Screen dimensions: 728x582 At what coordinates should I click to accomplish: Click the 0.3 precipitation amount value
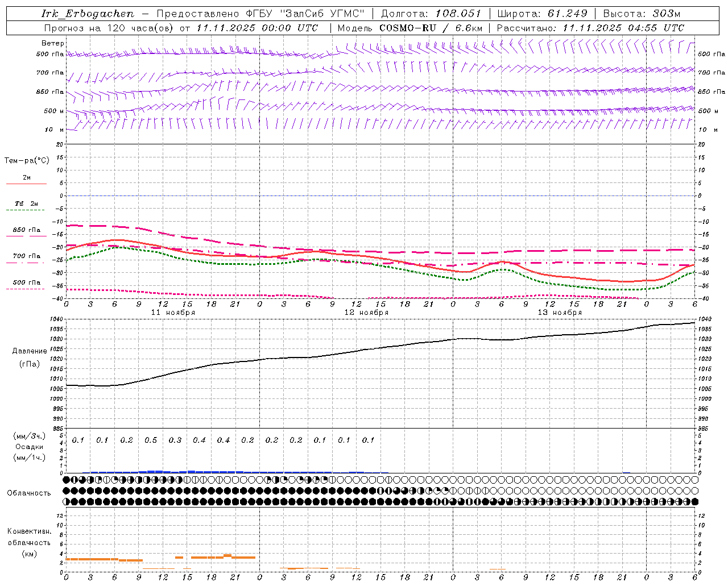pos(175,440)
